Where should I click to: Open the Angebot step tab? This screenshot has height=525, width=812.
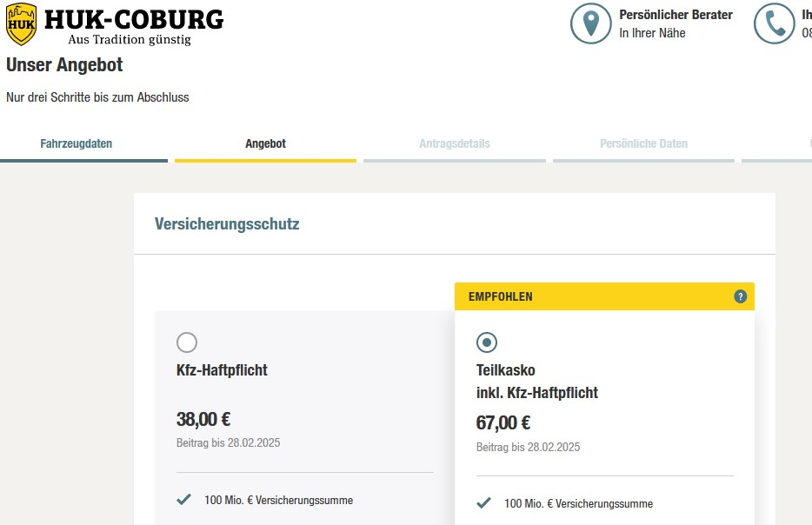point(265,143)
